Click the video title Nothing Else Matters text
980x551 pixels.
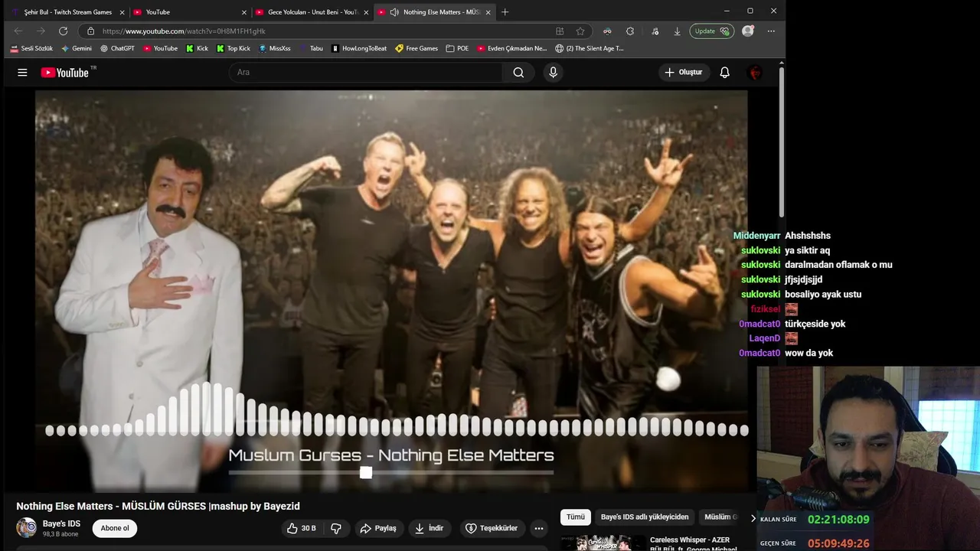pos(158,506)
